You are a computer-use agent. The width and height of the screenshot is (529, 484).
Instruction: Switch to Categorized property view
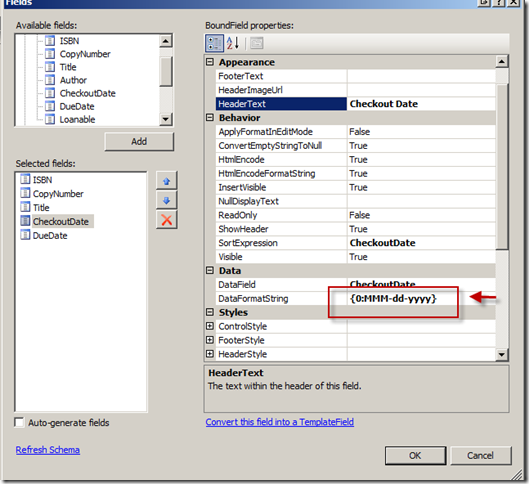[x=214, y=43]
